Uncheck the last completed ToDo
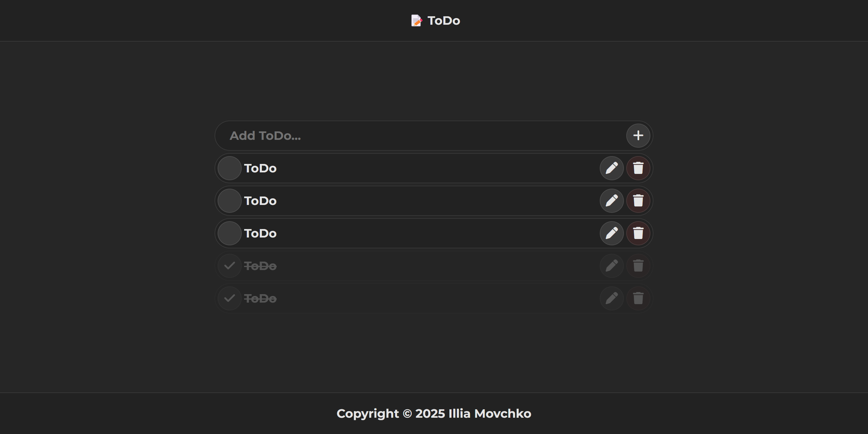The image size is (868, 434). click(229, 298)
